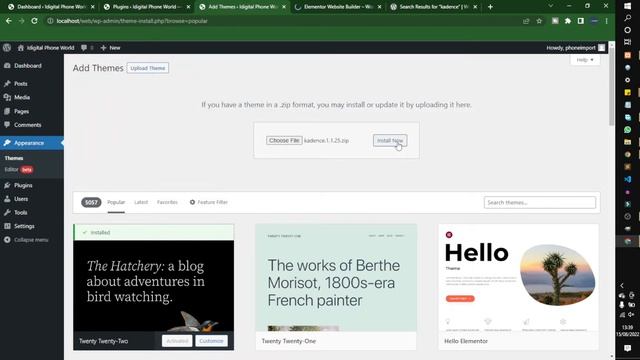The width and height of the screenshot is (640, 360).
Task: Go back in browser history
Action: tap(9, 21)
